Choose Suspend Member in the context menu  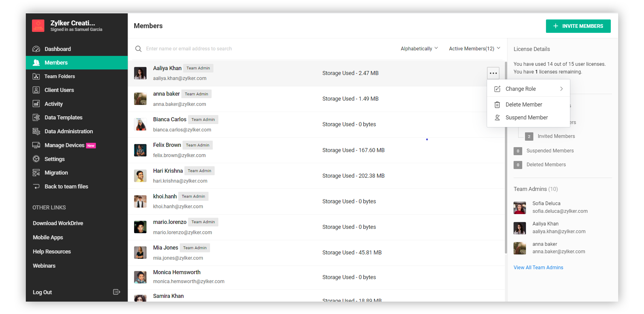526,118
